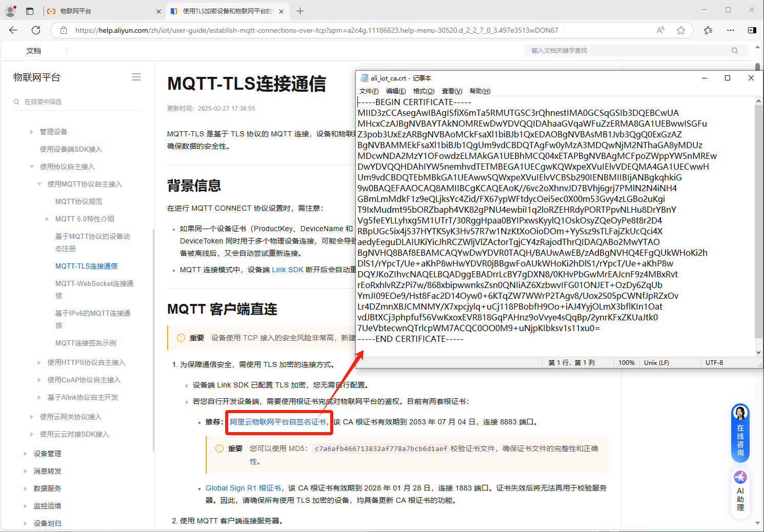Click the 在目录中筛选 filter field

coord(77,101)
